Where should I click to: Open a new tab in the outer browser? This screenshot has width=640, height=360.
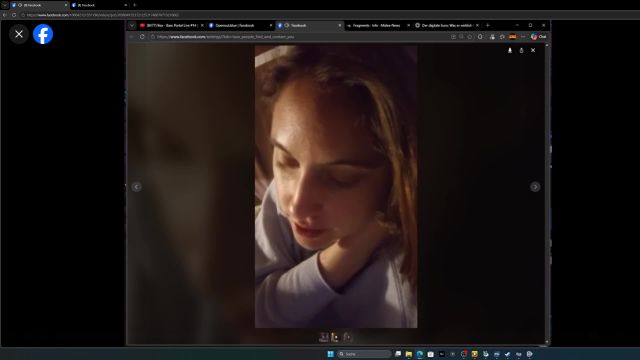point(135,5)
